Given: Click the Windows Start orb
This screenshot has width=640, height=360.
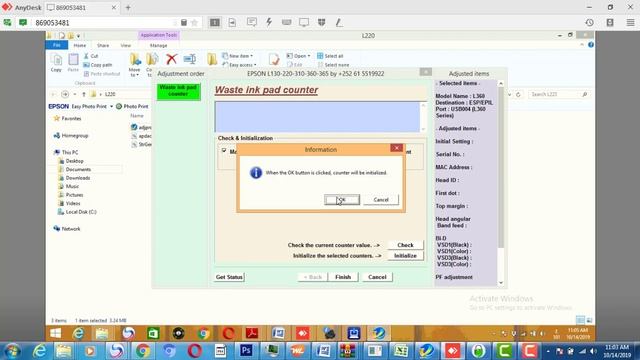Looking at the screenshot, I should pos(12,351).
